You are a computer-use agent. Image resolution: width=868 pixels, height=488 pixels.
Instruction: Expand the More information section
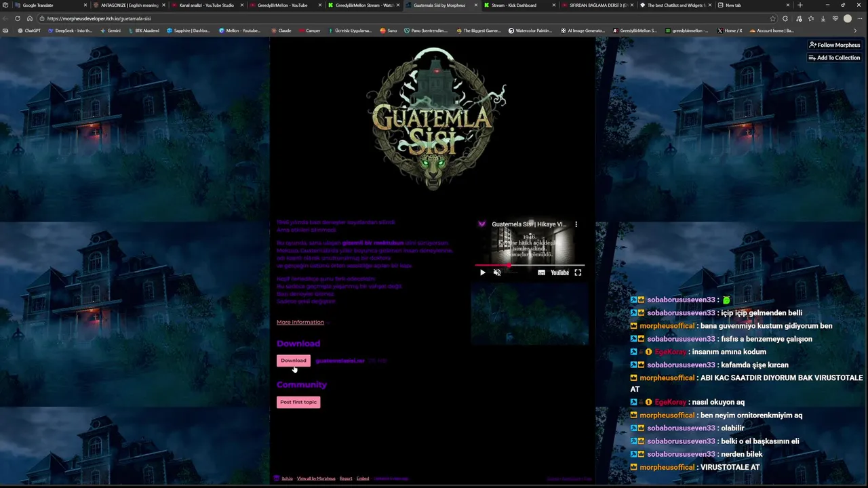[x=300, y=322]
